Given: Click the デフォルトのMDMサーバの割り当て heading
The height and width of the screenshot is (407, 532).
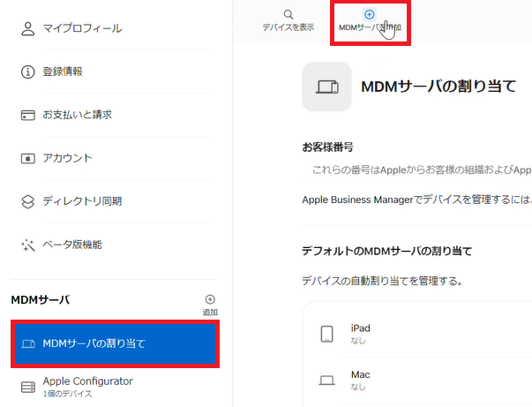Looking at the screenshot, I should 386,252.
